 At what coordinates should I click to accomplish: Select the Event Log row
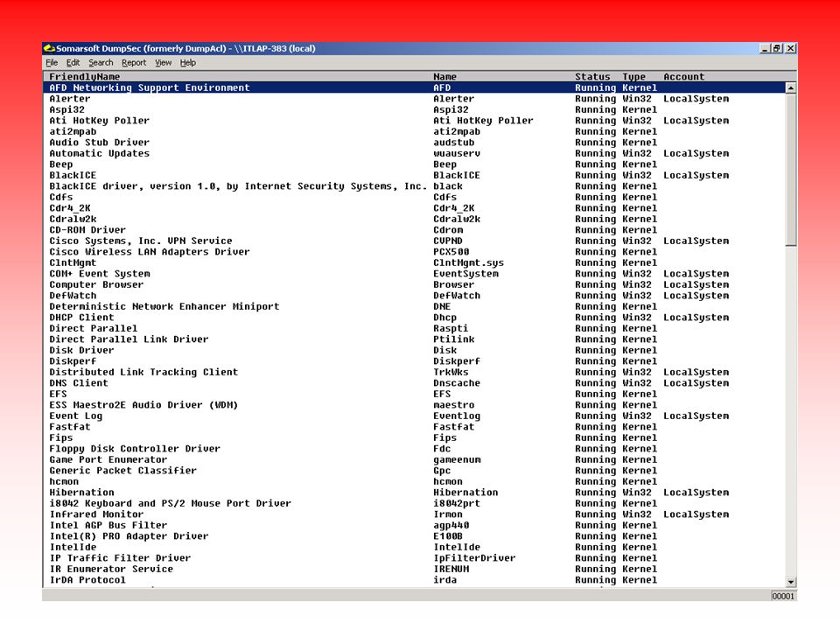414,416
